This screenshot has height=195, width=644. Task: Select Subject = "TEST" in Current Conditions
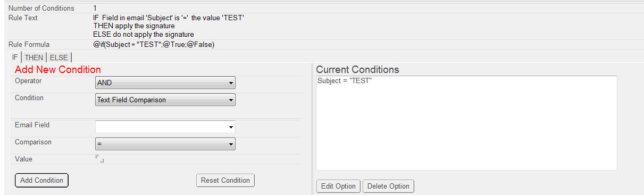tap(345, 81)
